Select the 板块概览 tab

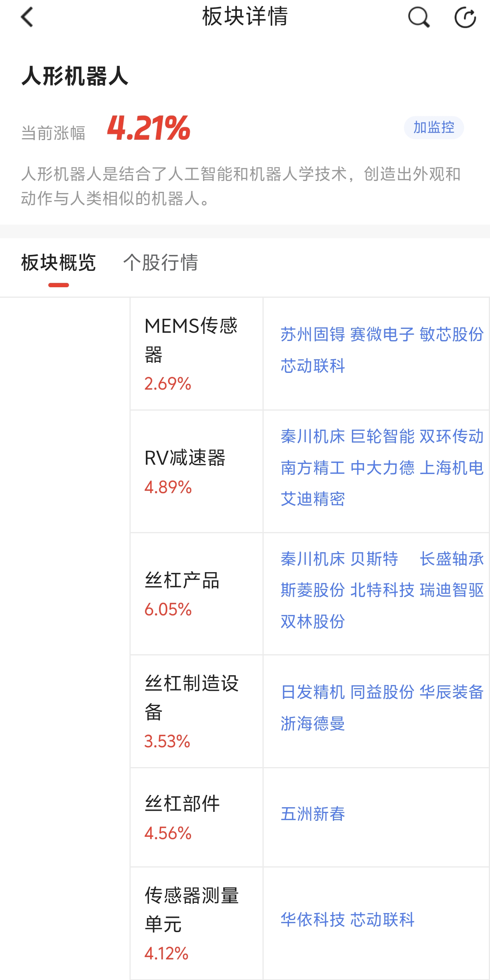coord(58,262)
